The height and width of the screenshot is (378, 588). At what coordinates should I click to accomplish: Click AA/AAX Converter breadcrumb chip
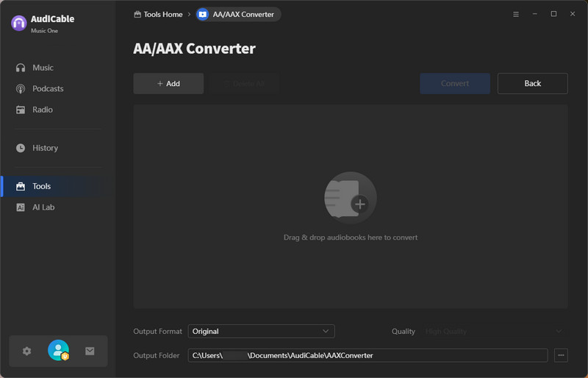(238, 14)
